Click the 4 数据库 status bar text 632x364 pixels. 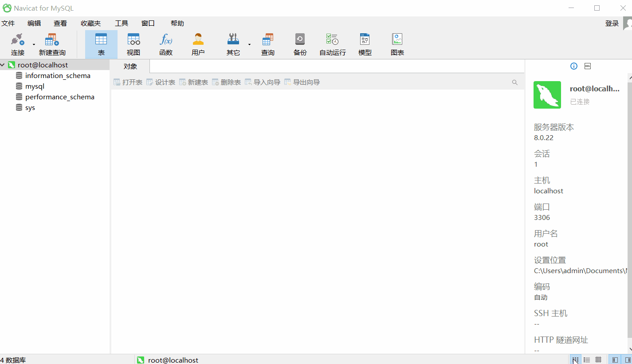(x=13, y=360)
